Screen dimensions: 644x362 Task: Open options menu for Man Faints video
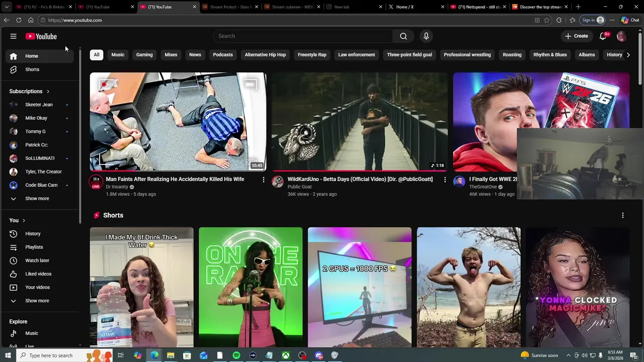point(263,179)
